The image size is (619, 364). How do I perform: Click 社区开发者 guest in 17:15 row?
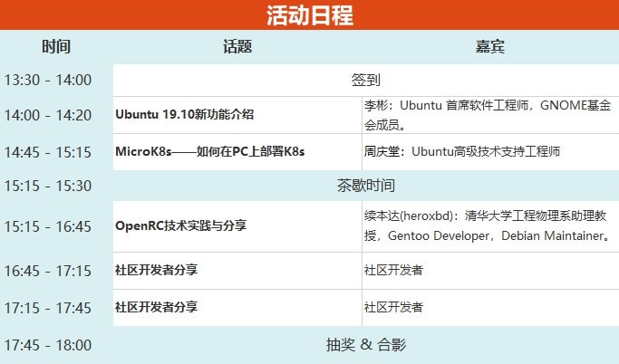click(393, 307)
